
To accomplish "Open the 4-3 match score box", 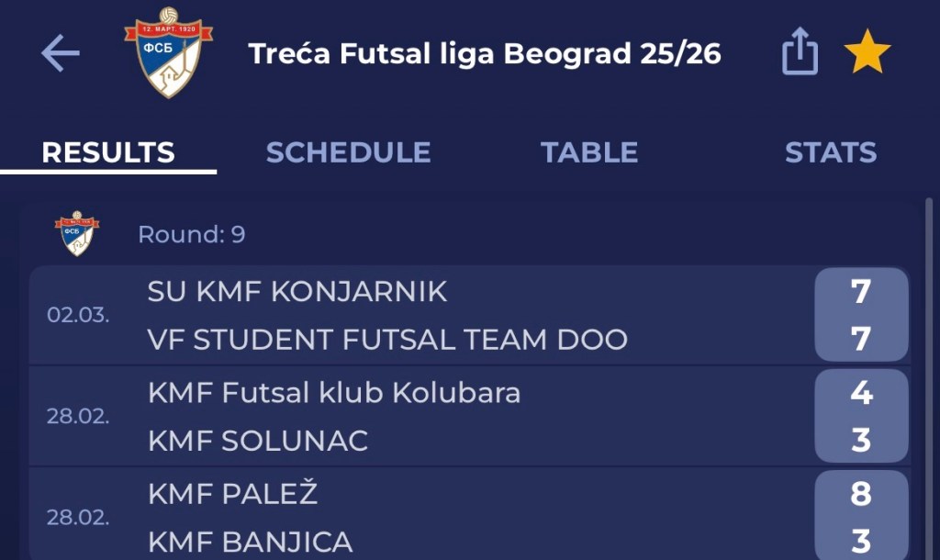I will (x=860, y=416).
